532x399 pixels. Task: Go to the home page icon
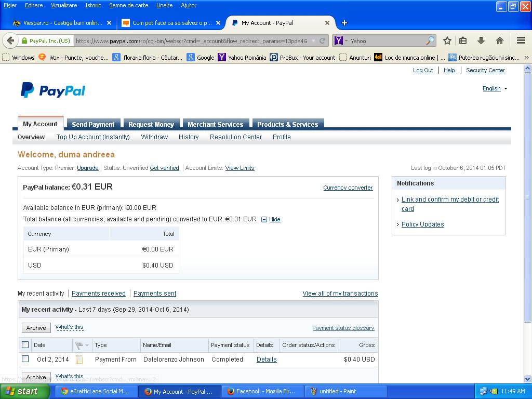[x=499, y=41]
